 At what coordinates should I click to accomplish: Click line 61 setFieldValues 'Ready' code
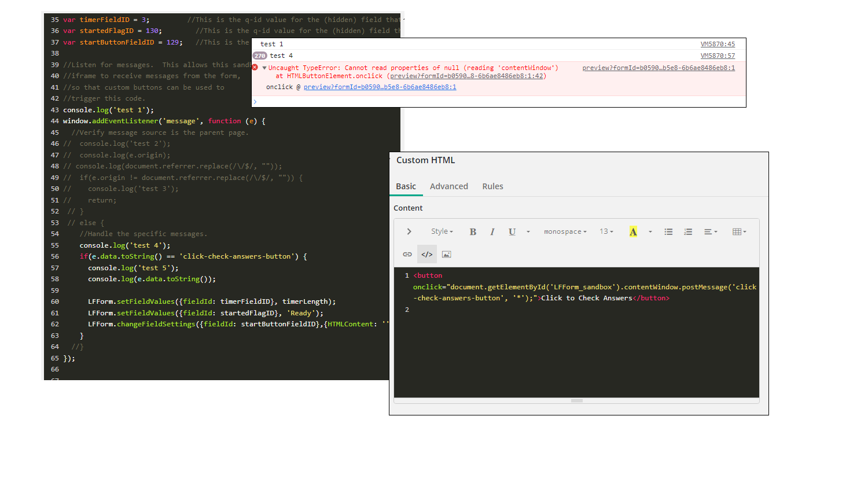[x=205, y=313]
